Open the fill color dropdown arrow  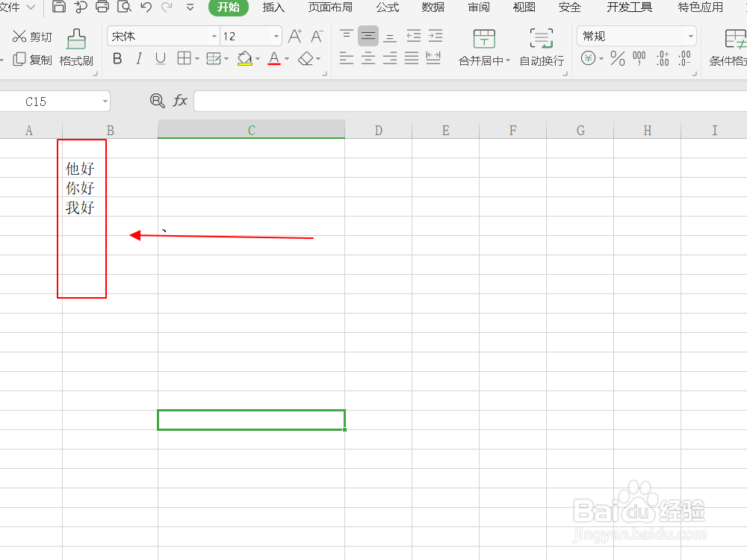coord(257,59)
